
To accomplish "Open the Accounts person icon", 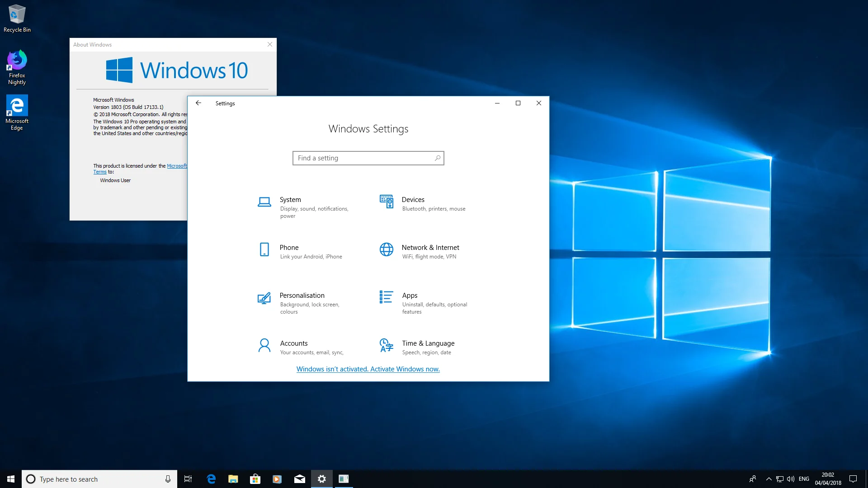I will 264,346.
